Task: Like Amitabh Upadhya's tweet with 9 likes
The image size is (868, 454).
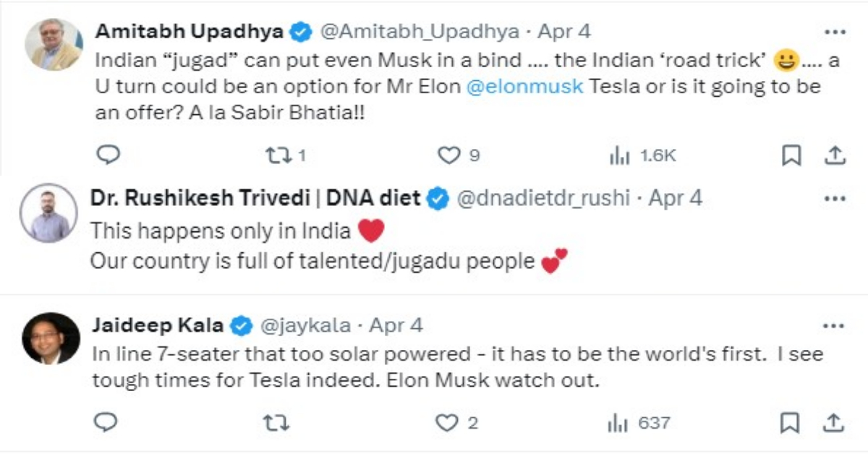Action: [x=459, y=155]
